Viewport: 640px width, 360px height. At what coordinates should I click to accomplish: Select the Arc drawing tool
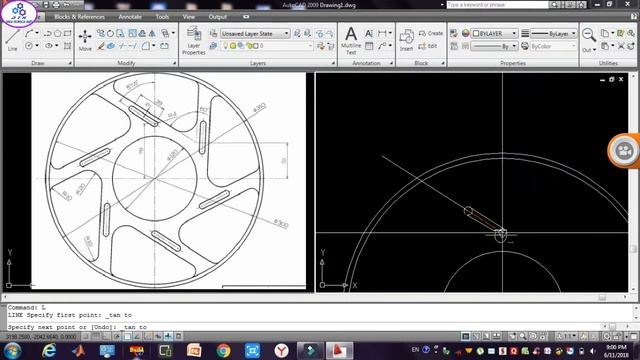pos(29,33)
